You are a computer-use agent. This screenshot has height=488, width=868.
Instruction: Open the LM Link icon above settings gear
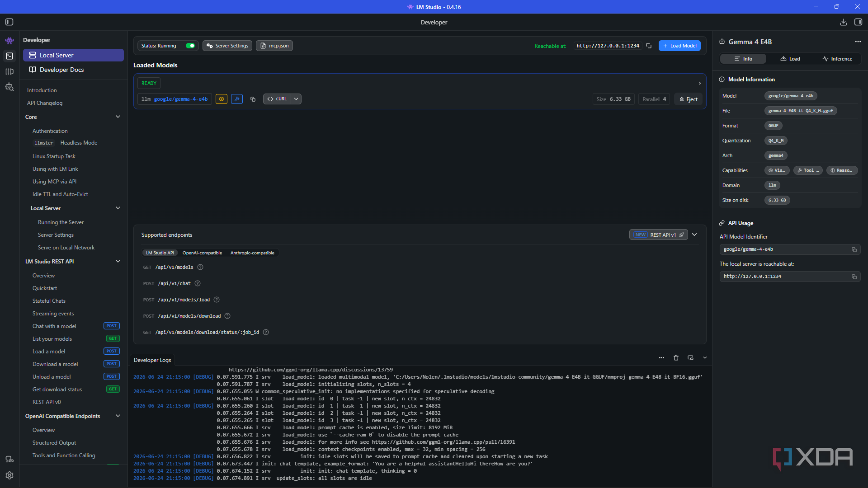[x=9, y=460]
